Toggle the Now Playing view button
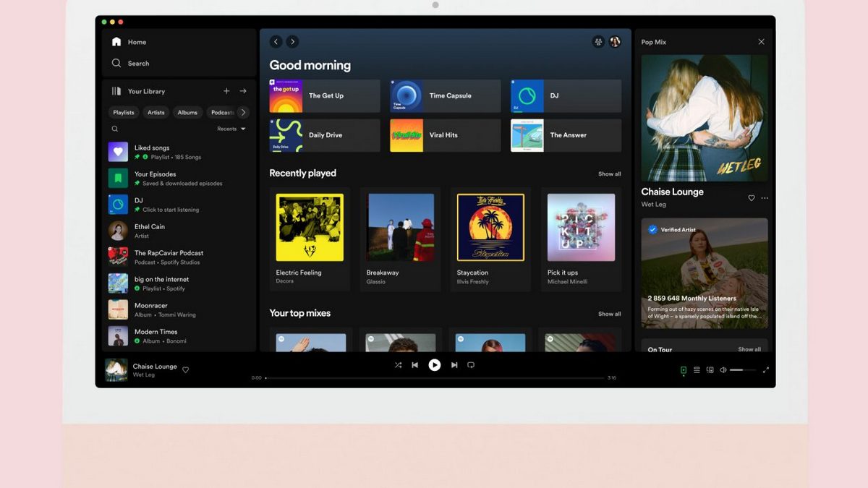This screenshot has height=488, width=868. tap(684, 370)
